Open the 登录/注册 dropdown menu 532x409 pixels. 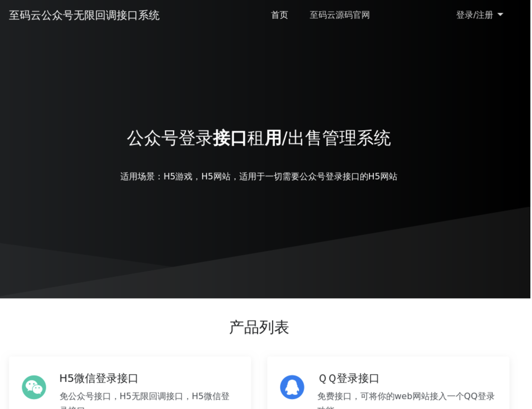(x=480, y=15)
